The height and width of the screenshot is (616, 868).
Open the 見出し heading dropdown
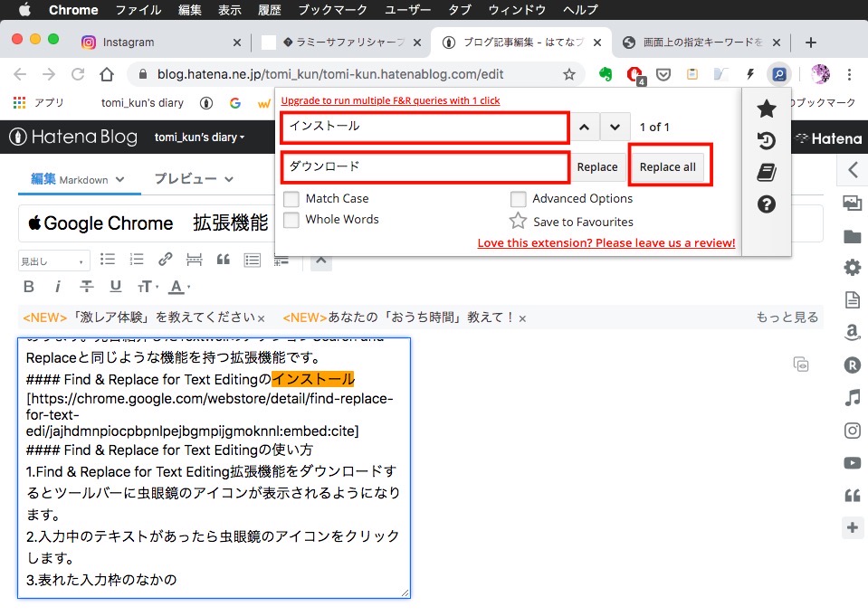(53, 261)
